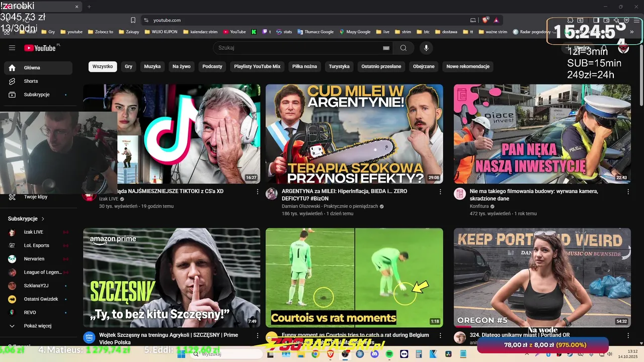644x362 pixels.
Task: Expand the Subskrypcje section chevron
Action: click(43, 219)
